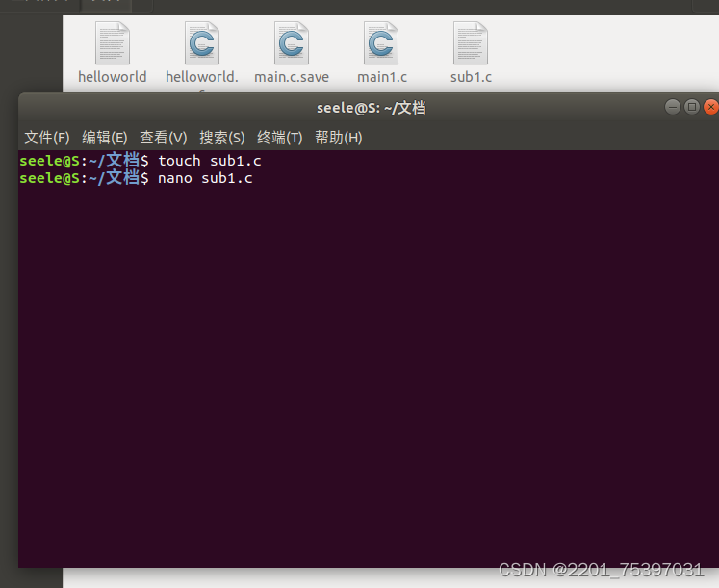
Task: Minimize the terminal window
Action: (x=673, y=107)
